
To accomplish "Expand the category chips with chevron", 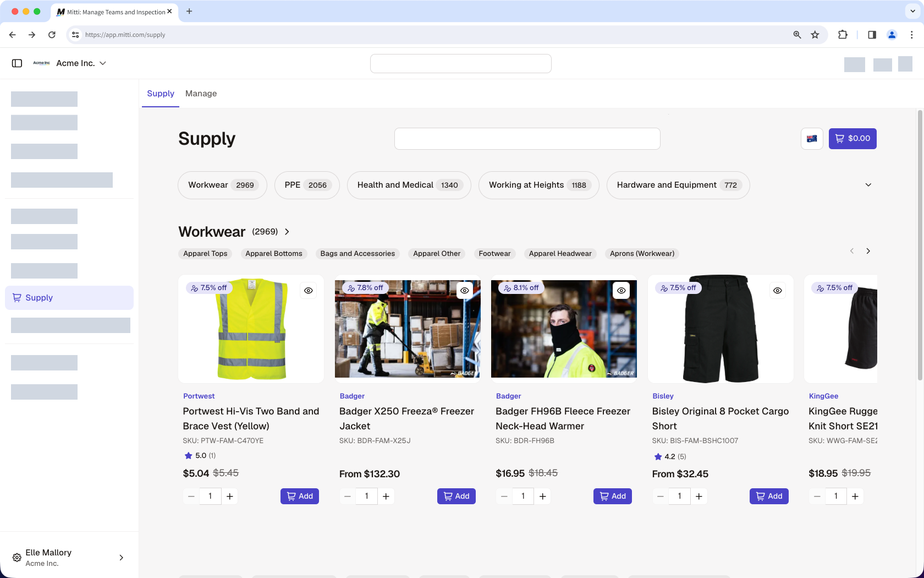I will [868, 185].
